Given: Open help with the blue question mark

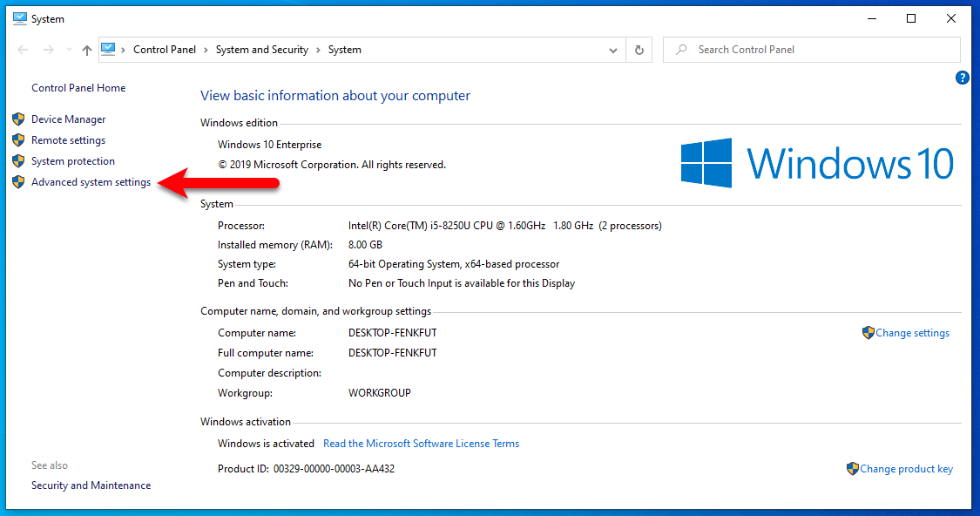Looking at the screenshot, I should [963, 78].
